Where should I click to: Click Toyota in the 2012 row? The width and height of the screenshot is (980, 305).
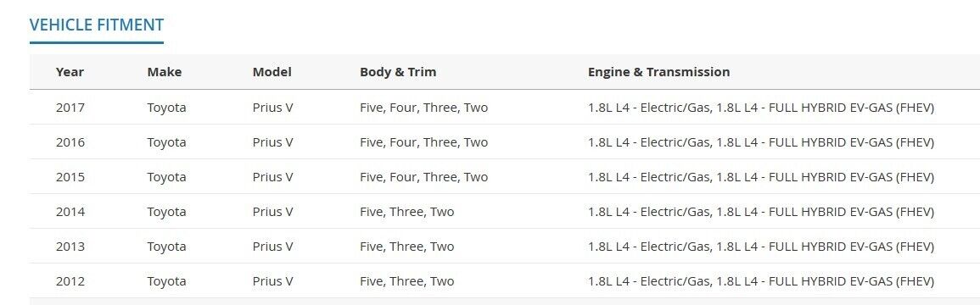166,281
